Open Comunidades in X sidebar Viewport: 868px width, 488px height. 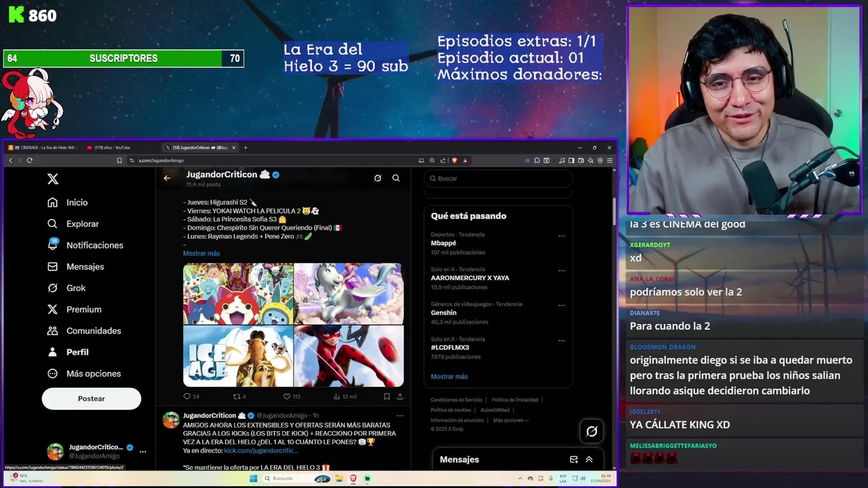[84, 331]
